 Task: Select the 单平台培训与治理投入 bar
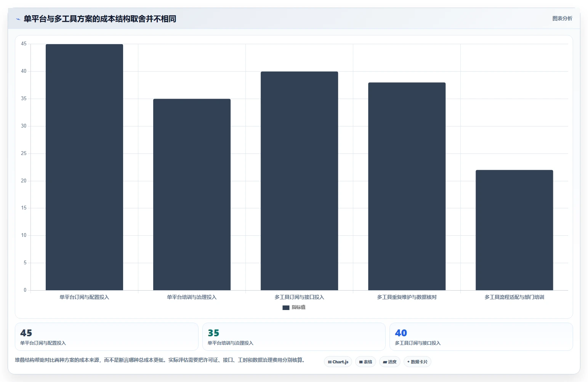point(192,195)
